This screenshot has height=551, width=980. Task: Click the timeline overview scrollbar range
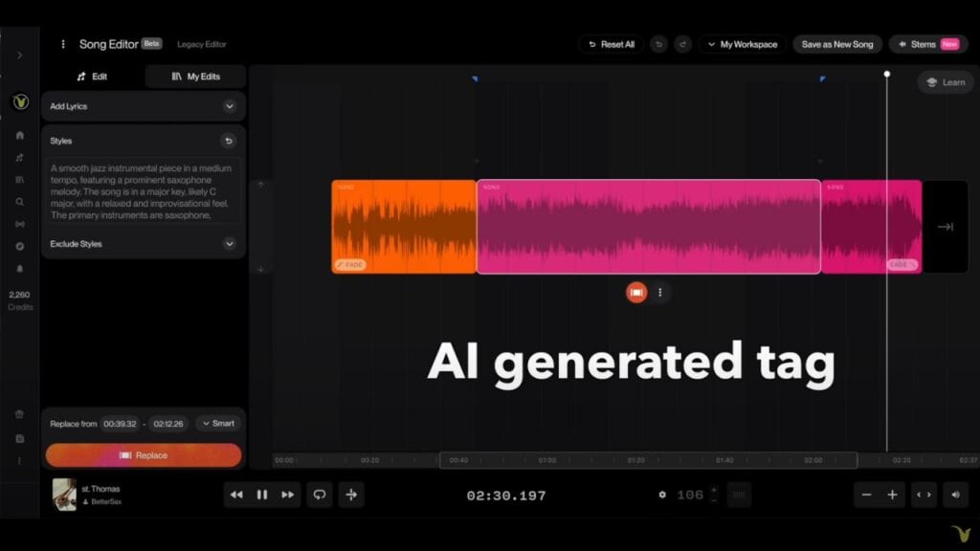(648, 460)
